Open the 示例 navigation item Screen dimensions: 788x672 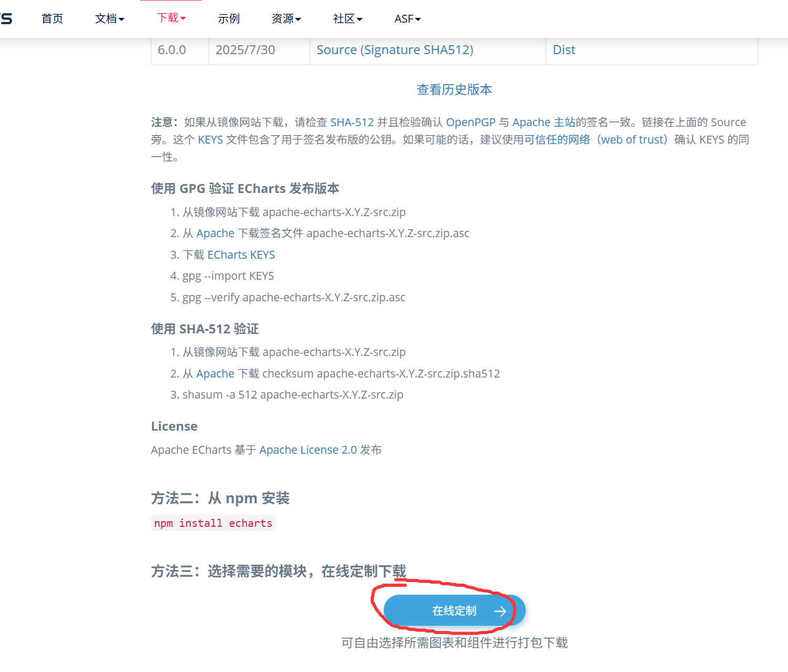click(229, 19)
